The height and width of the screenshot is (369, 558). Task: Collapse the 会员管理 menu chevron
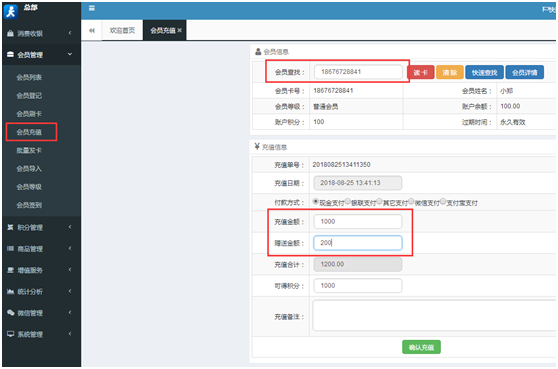pos(70,54)
